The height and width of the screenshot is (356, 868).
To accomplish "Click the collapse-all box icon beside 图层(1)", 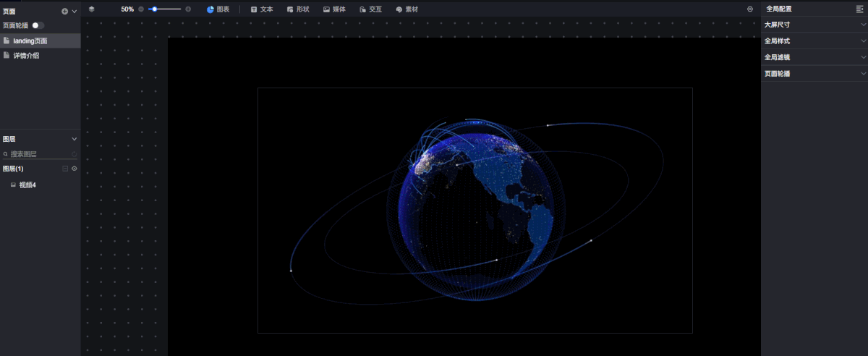I will (x=65, y=169).
